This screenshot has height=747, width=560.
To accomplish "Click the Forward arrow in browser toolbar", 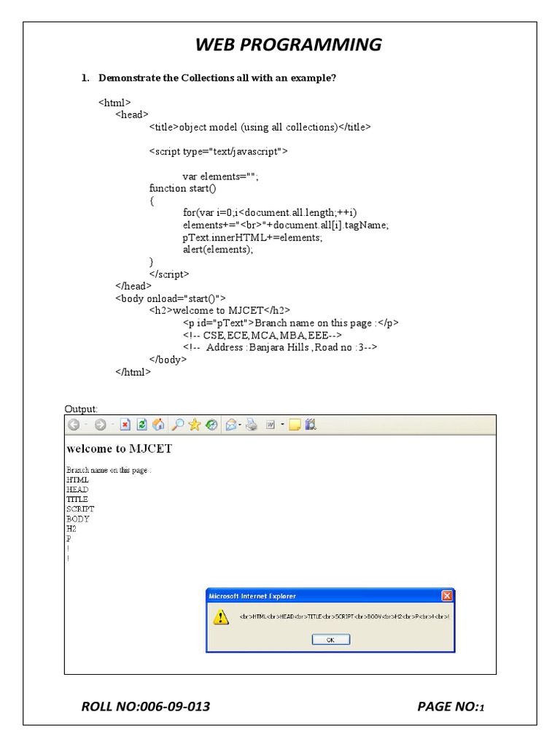I will [x=100, y=425].
